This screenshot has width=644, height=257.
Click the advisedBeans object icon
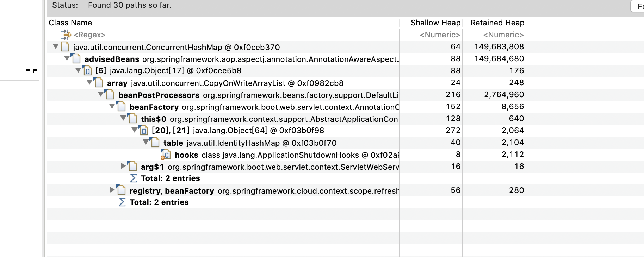tap(76, 58)
